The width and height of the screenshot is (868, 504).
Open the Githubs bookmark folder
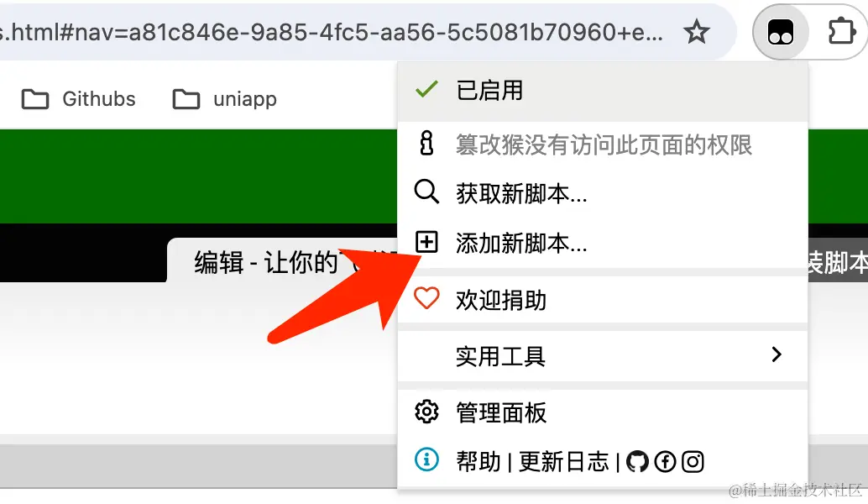coord(79,99)
